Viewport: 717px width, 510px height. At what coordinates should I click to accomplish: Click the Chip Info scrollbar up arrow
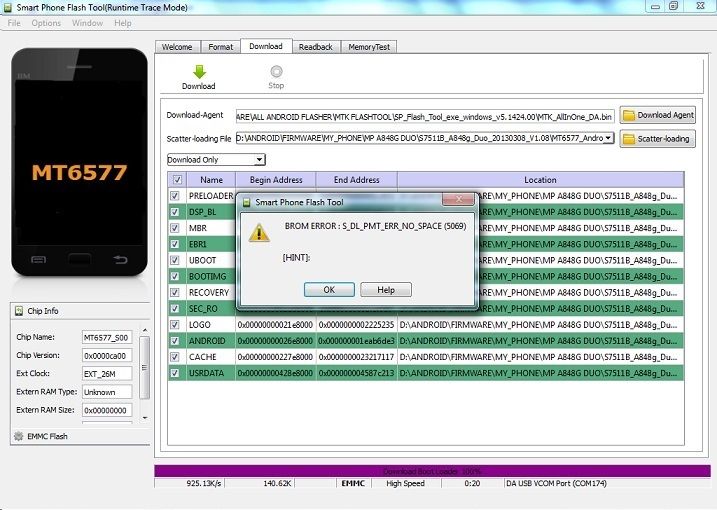tap(144, 330)
